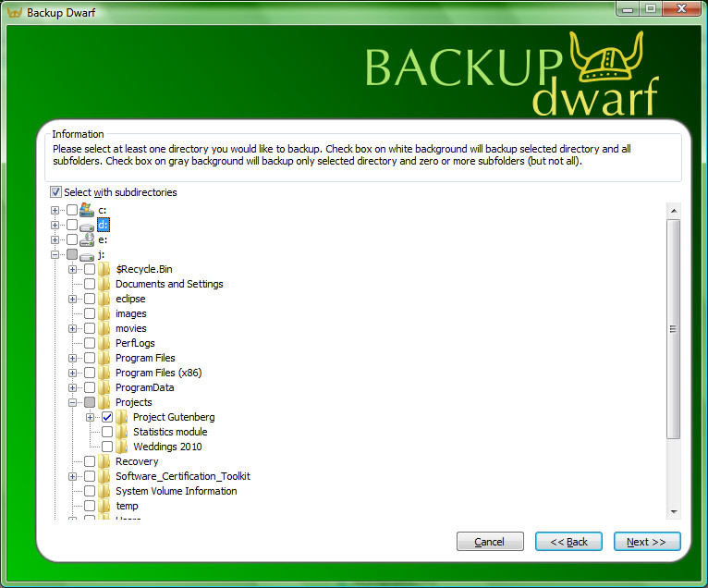Go to previous step with << Back
Viewport: 708px width, 588px height.
click(568, 542)
